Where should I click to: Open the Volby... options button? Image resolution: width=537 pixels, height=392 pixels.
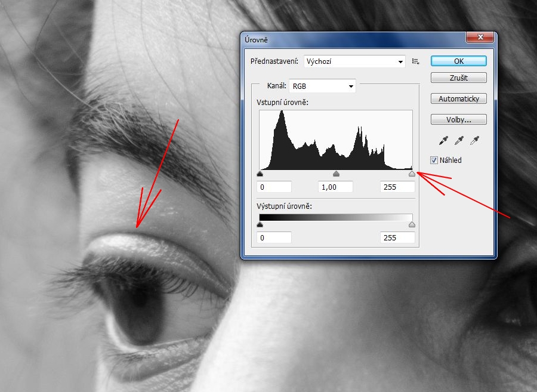click(458, 119)
